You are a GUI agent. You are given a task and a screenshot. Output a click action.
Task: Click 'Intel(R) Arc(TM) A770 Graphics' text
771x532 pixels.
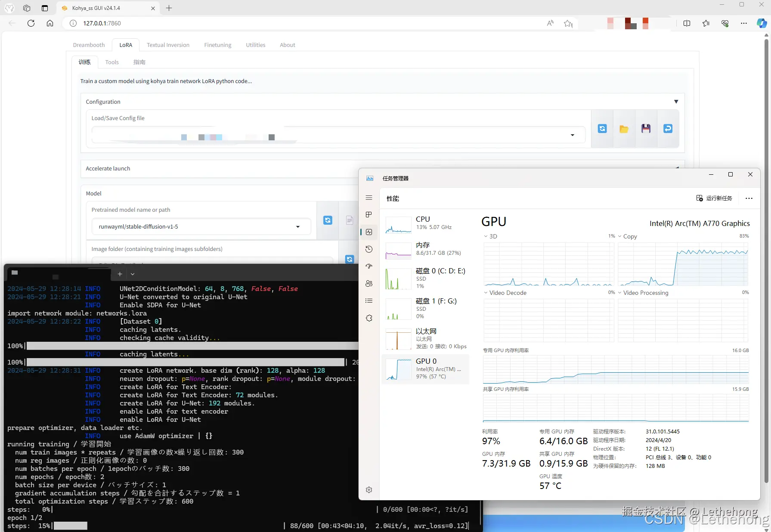click(700, 223)
